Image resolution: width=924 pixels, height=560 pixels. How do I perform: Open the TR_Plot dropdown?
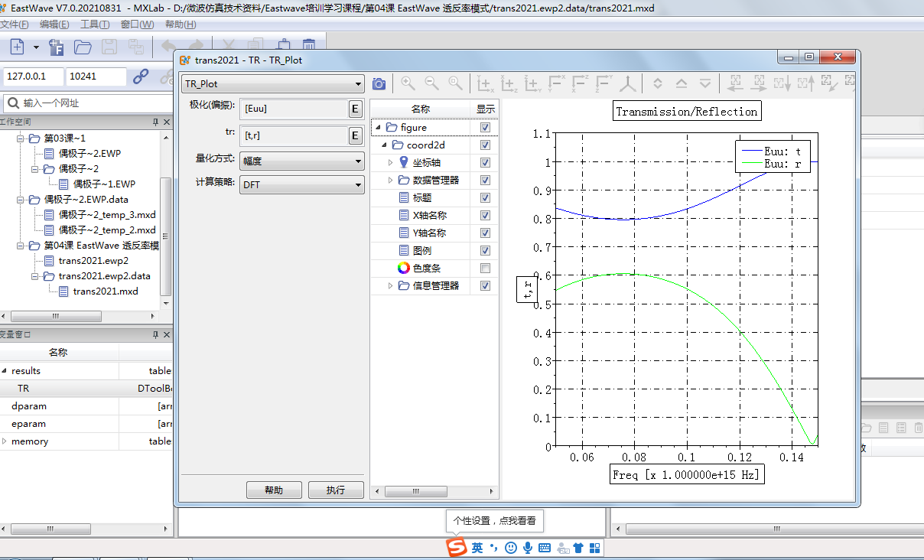272,84
